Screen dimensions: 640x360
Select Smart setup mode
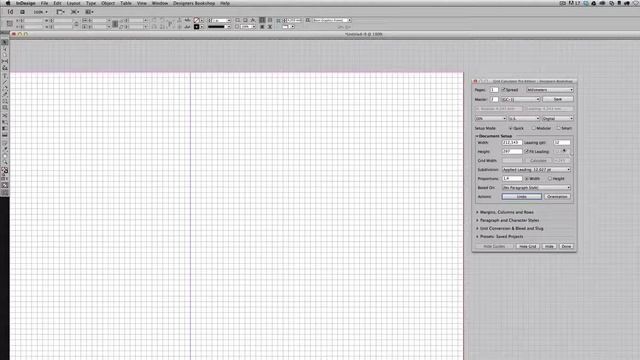click(558, 128)
